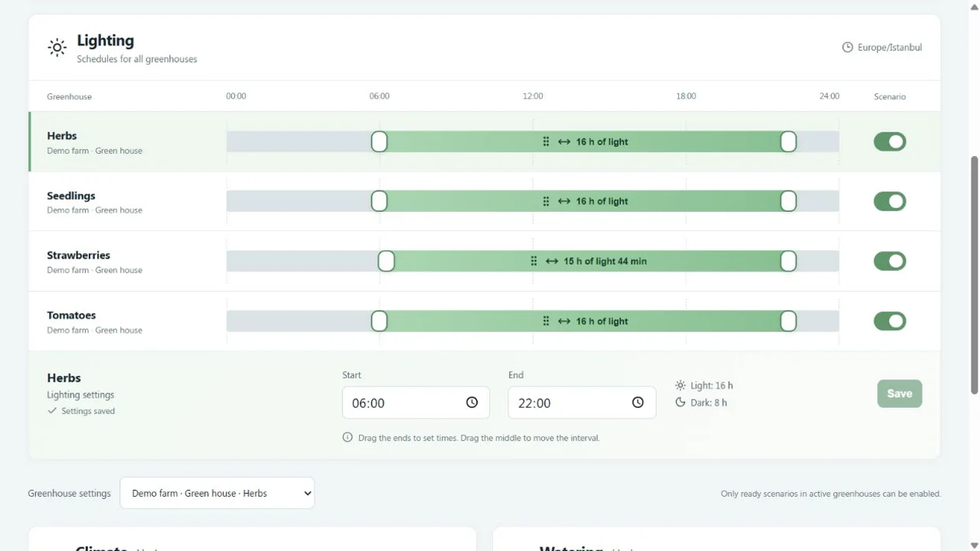This screenshot has width=980, height=551.
Task: Click the drag grip icon on Strawberries light bar
Action: pos(534,261)
